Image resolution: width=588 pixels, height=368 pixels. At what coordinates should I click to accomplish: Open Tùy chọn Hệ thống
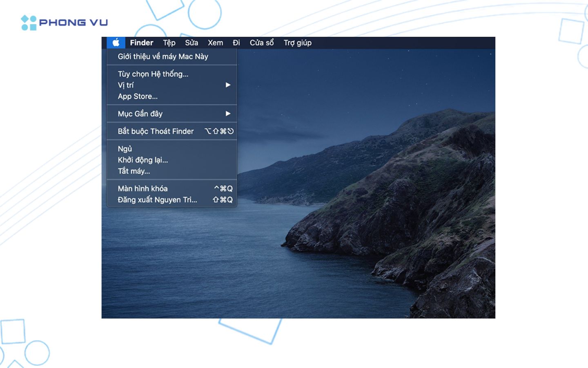click(153, 74)
